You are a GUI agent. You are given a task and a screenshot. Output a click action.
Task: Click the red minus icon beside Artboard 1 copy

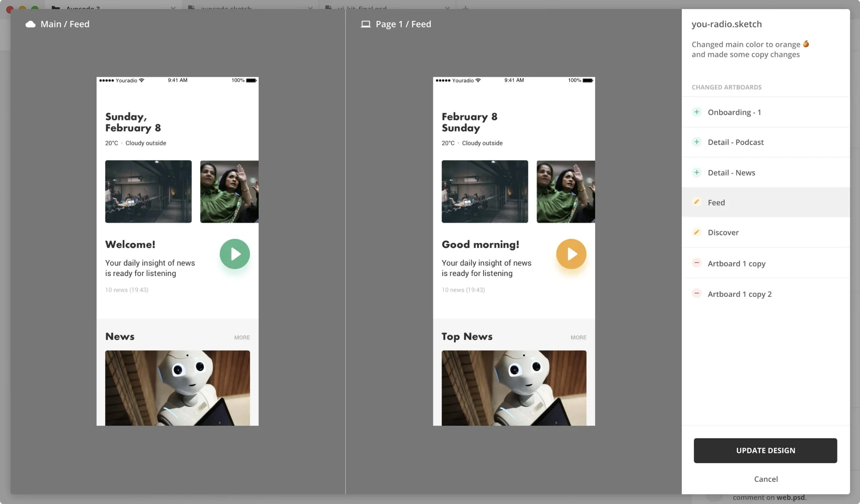coord(697,263)
